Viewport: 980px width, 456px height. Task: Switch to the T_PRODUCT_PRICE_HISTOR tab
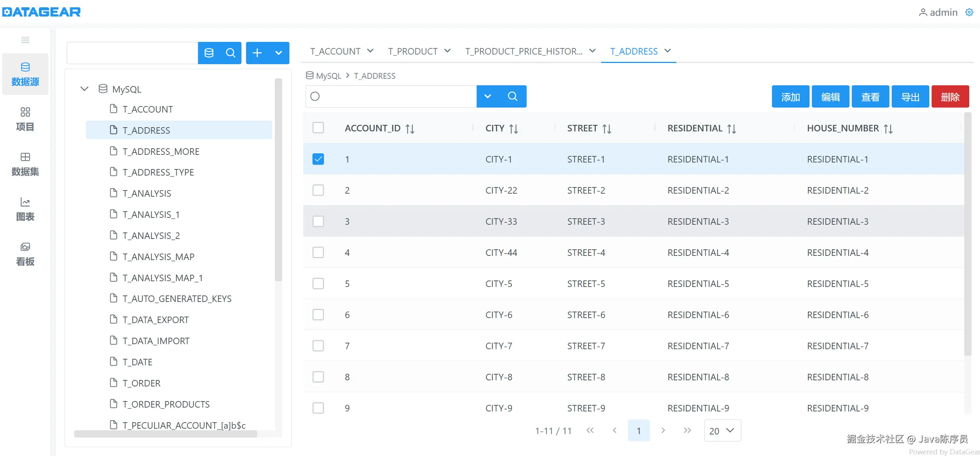tap(524, 51)
